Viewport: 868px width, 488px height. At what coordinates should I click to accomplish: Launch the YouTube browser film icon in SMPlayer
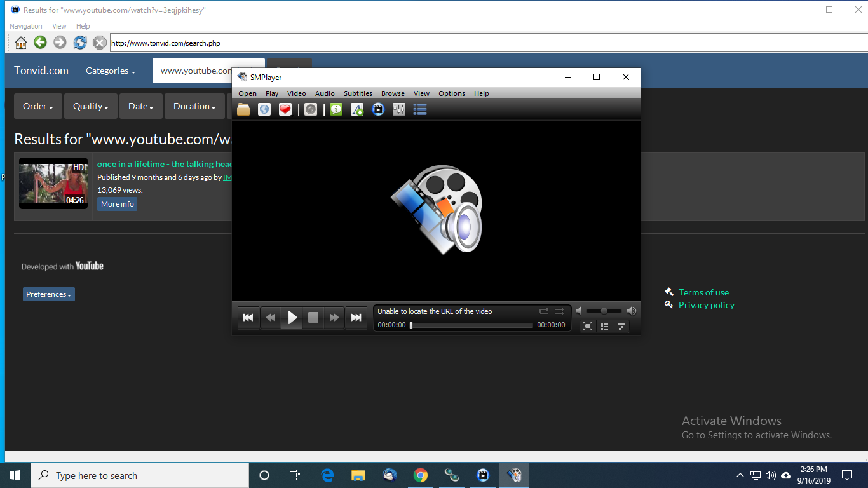click(378, 109)
